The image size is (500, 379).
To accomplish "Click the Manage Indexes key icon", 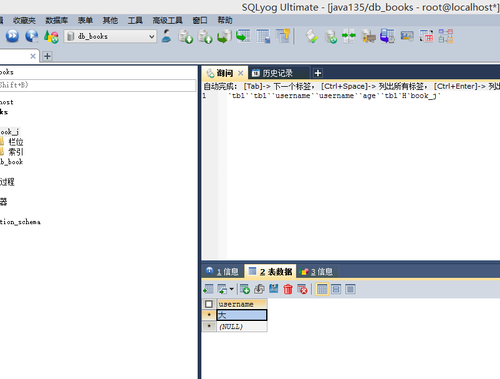I will 283,36.
